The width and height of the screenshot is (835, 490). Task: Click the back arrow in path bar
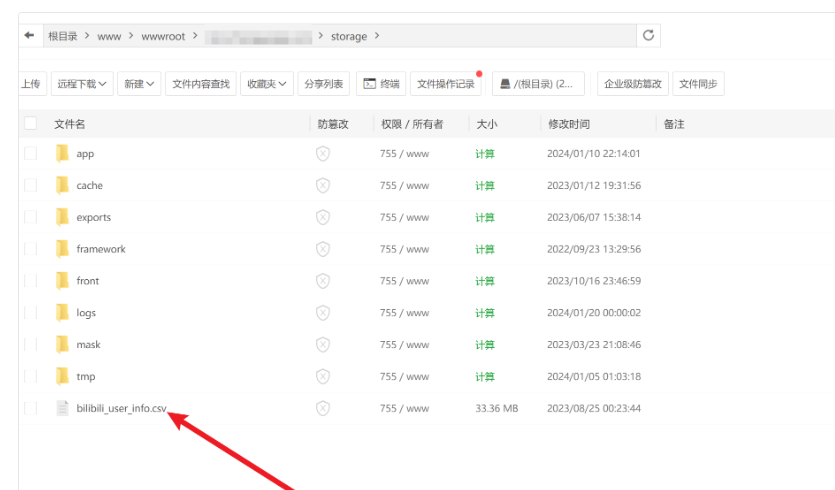(x=29, y=36)
